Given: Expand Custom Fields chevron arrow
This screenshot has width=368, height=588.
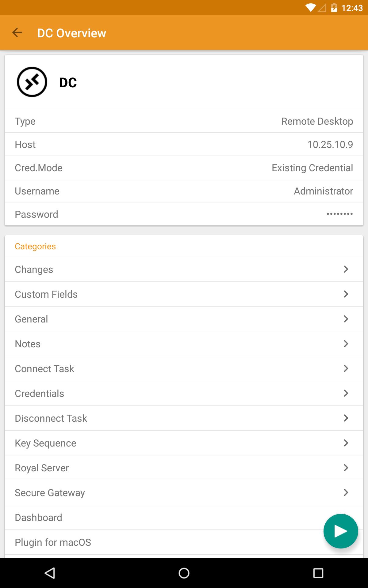Looking at the screenshot, I should point(346,294).
